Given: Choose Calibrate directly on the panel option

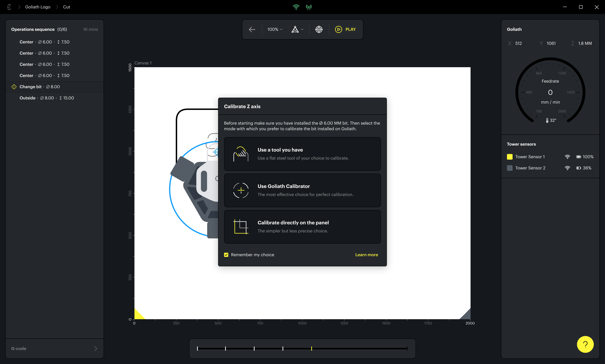Looking at the screenshot, I should coord(302,227).
